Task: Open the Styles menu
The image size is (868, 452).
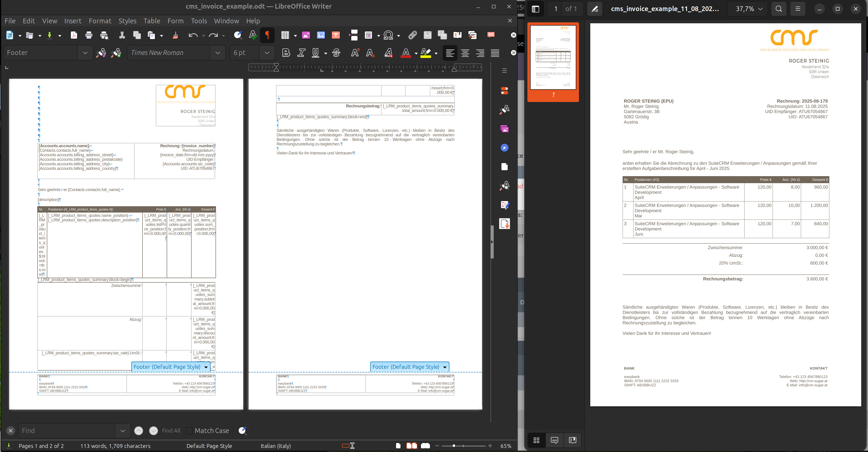Action: click(127, 21)
